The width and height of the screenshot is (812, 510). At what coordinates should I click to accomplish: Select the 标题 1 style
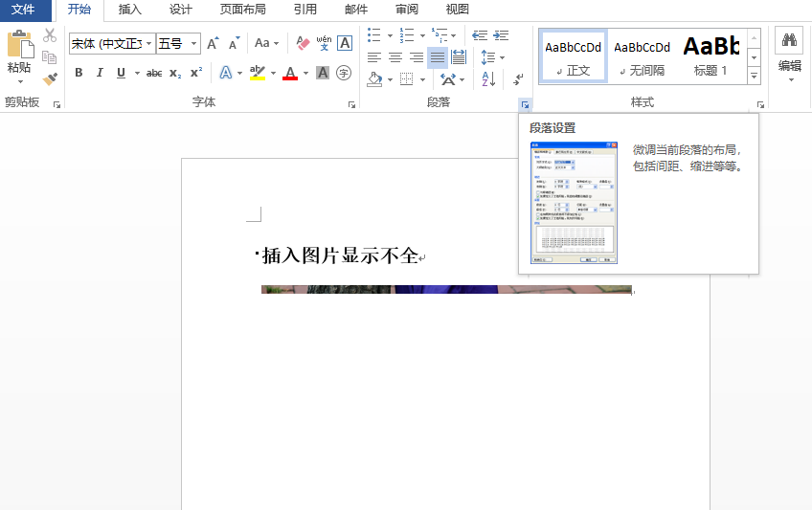point(711,56)
